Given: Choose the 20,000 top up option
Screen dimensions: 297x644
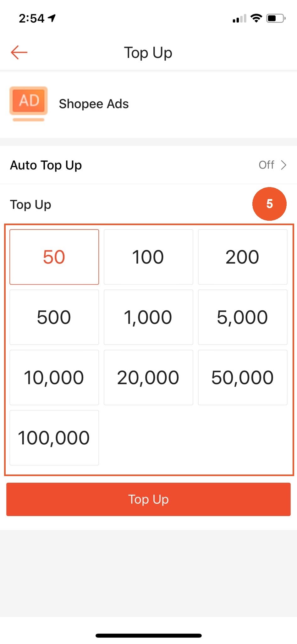Looking at the screenshot, I should coord(148,377).
